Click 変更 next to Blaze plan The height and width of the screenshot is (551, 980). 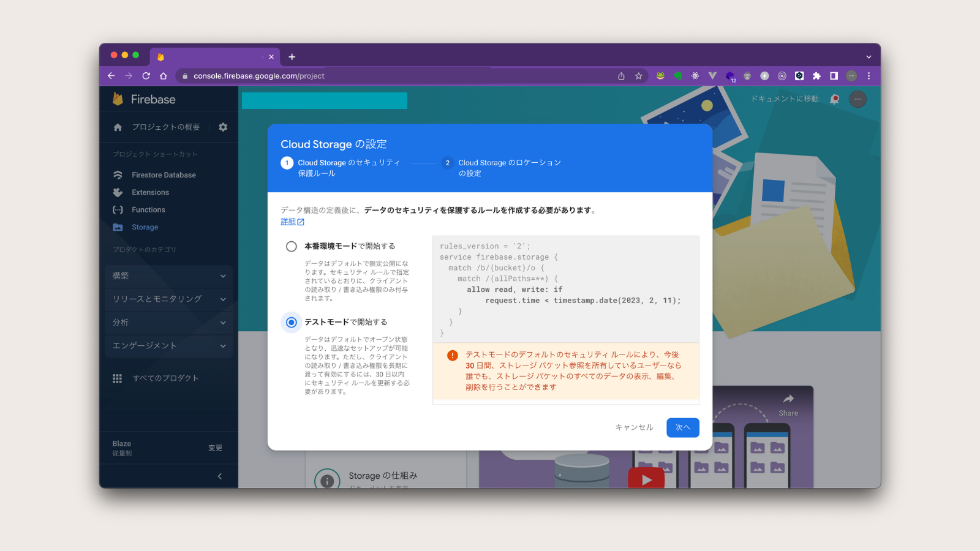point(215,448)
